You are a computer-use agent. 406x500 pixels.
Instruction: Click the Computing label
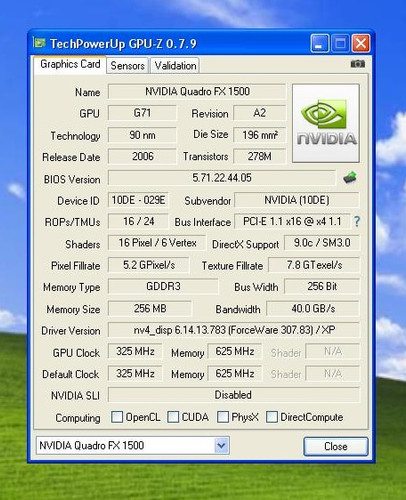78,418
